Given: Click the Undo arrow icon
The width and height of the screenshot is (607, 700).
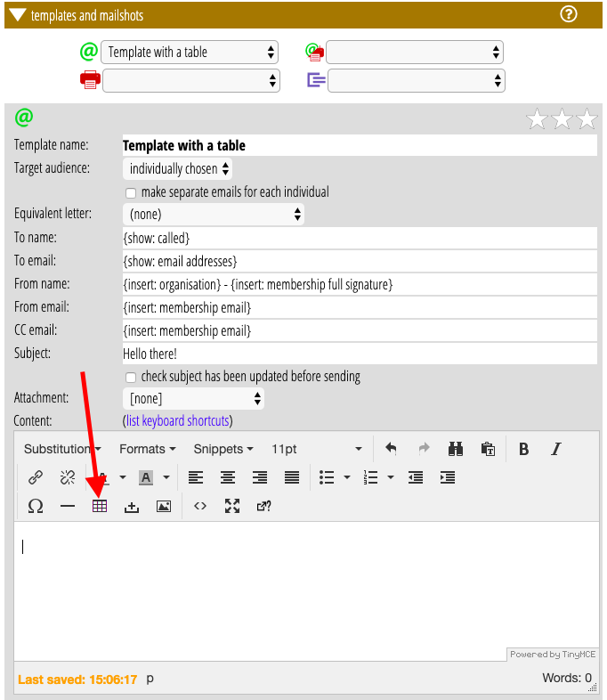Looking at the screenshot, I should 391,448.
